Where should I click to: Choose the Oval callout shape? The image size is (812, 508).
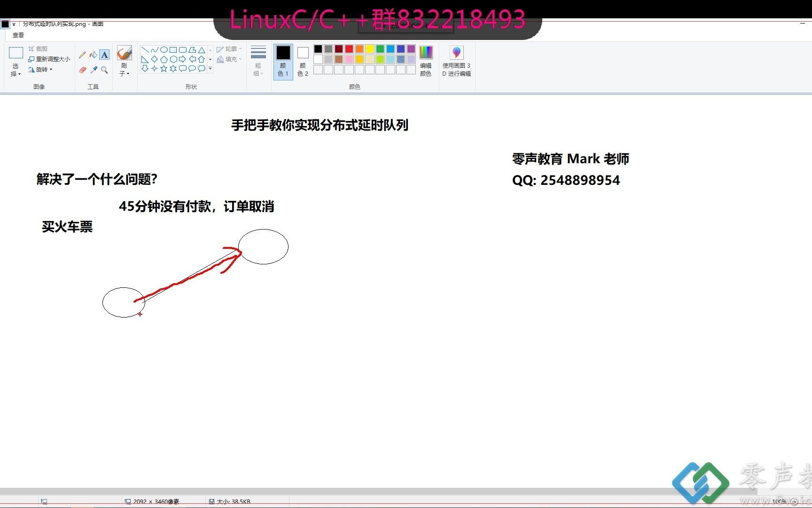(192, 68)
